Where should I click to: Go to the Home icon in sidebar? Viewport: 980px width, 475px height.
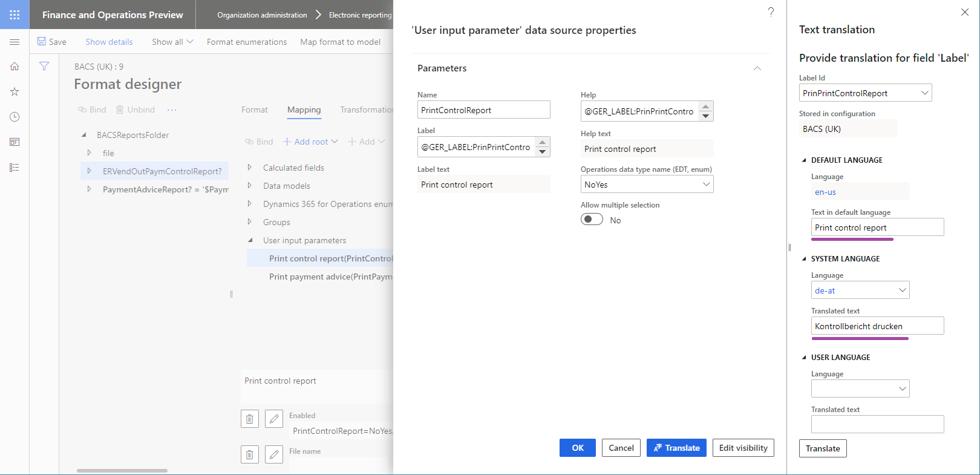click(x=15, y=67)
